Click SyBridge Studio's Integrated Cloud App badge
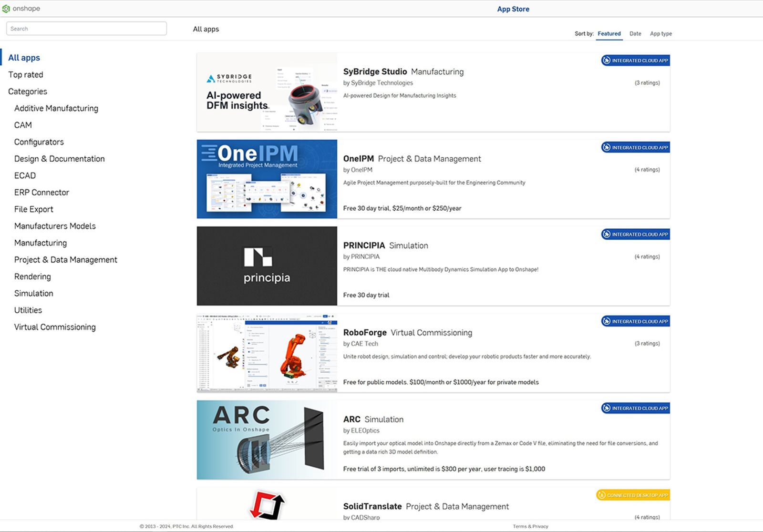The image size is (763, 532). [635, 61]
